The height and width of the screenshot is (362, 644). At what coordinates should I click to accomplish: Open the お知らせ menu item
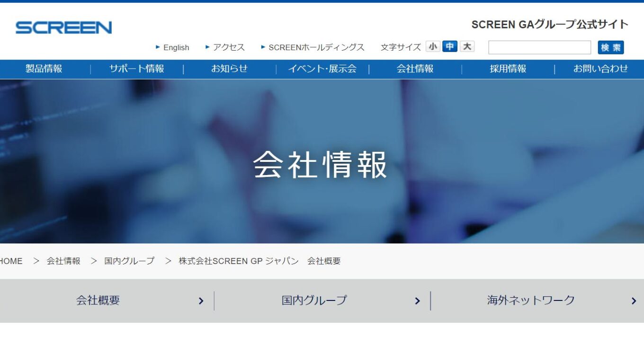(x=229, y=69)
